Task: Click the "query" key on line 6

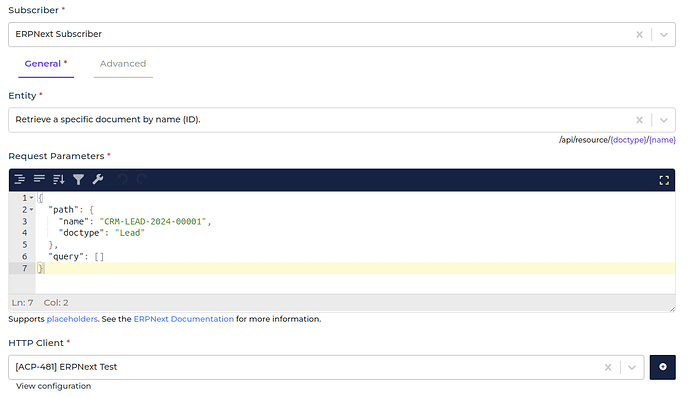Action: [x=66, y=257]
